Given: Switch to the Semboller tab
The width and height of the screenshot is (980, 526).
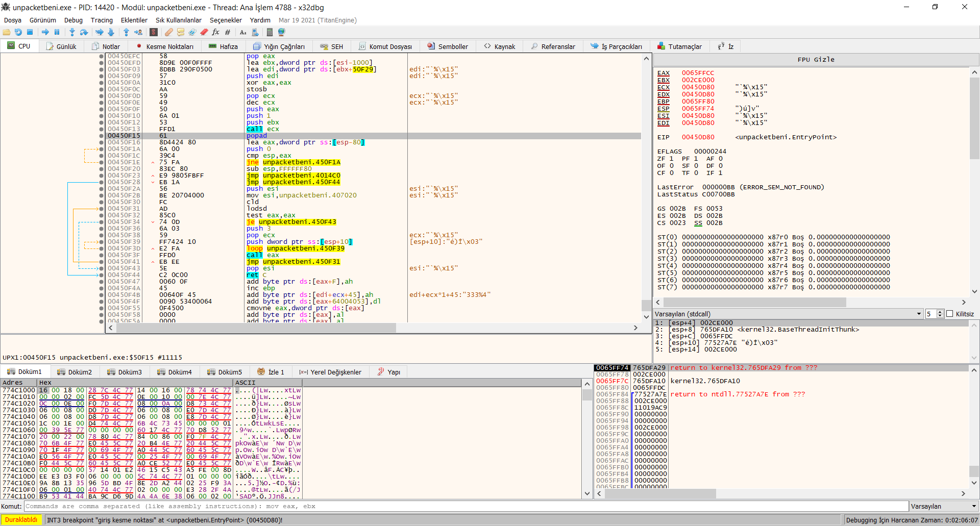Looking at the screenshot, I should pyautogui.click(x=448, y=46).
